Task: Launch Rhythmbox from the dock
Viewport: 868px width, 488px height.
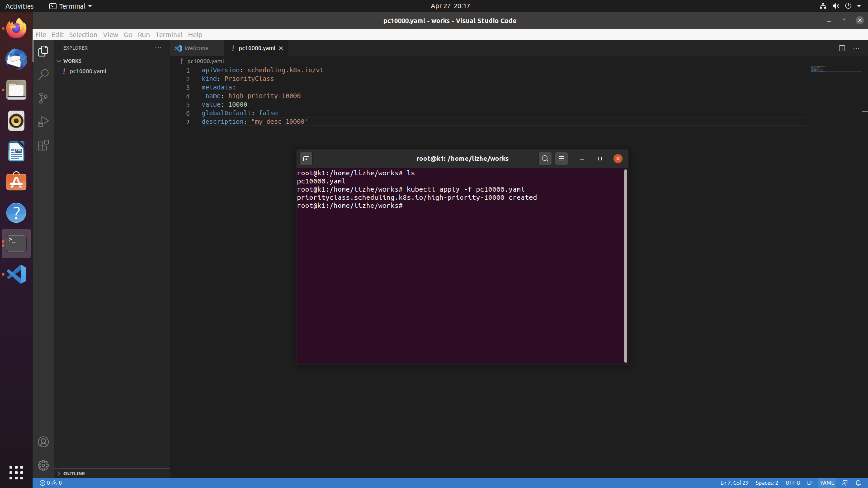Action: pos(16,121)
